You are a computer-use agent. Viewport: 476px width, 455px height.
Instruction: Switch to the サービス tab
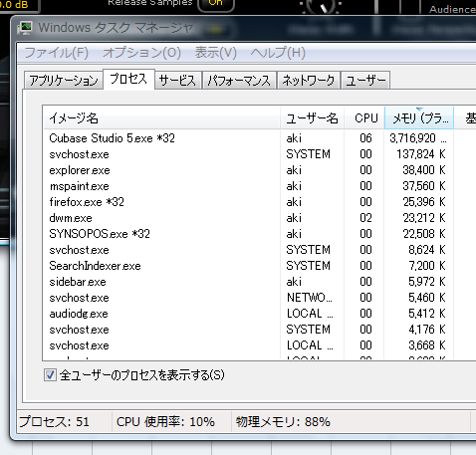click(x=178, y=81)
